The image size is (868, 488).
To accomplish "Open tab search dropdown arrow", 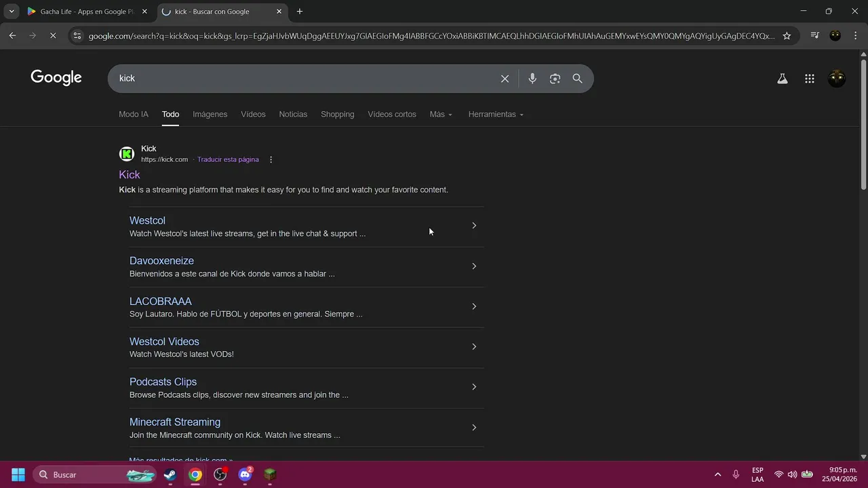I will [12, 12].
